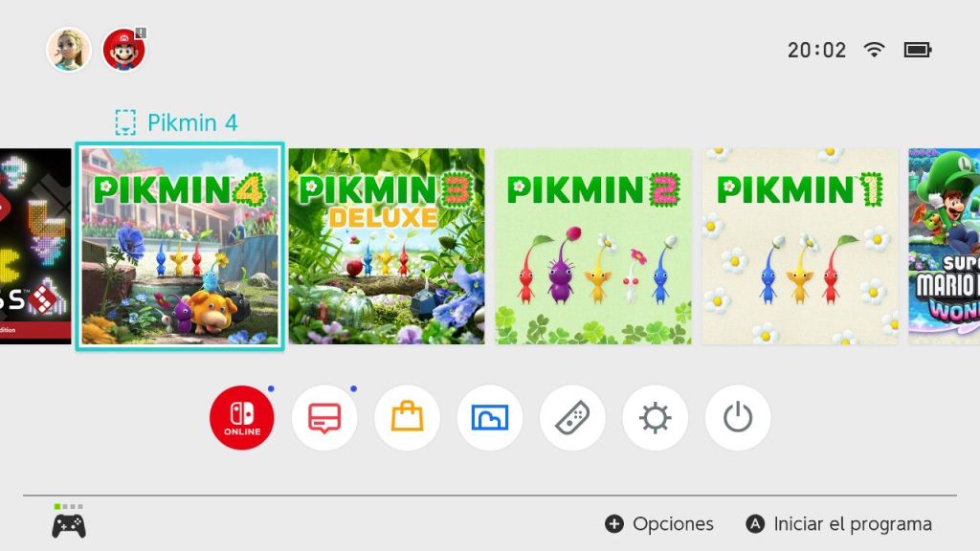Click the battery level indicator
The height and width of the screenshot is (551, 980).
point(918,50)
